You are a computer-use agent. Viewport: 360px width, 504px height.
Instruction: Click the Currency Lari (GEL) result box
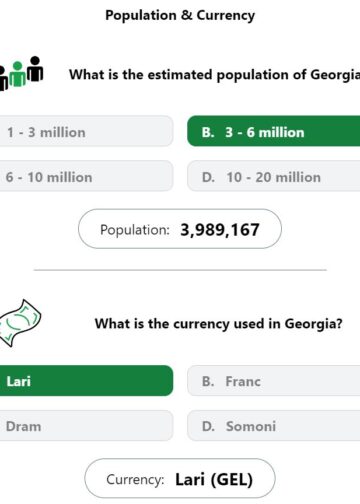pos(180,478)
